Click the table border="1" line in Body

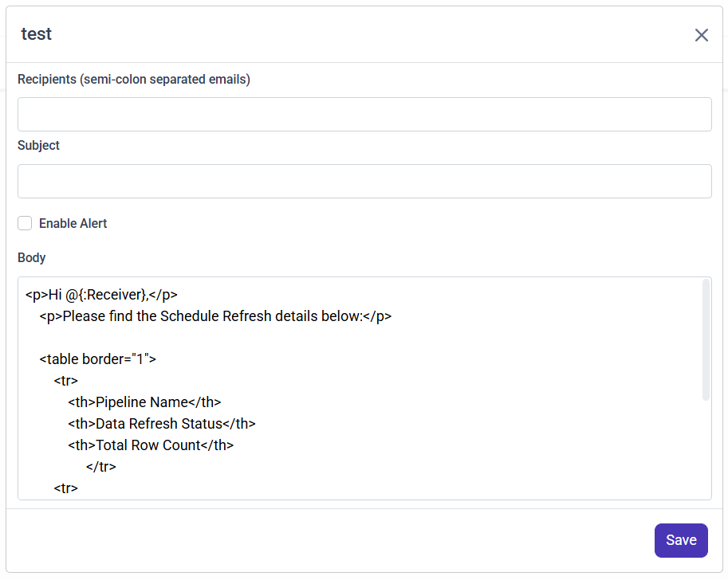(98, 359)
